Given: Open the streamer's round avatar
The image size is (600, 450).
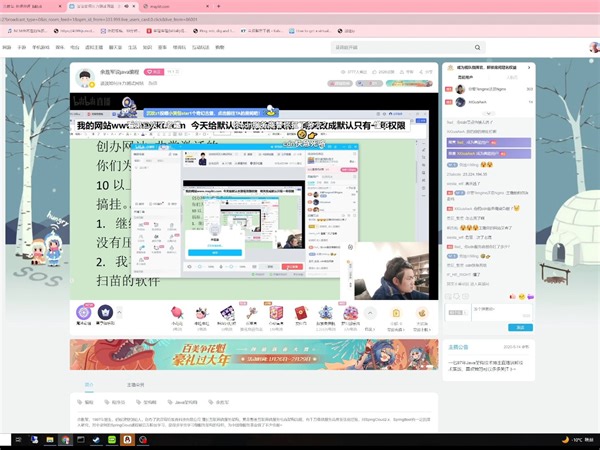Looking at the screenshot, I should pos(85,78).
